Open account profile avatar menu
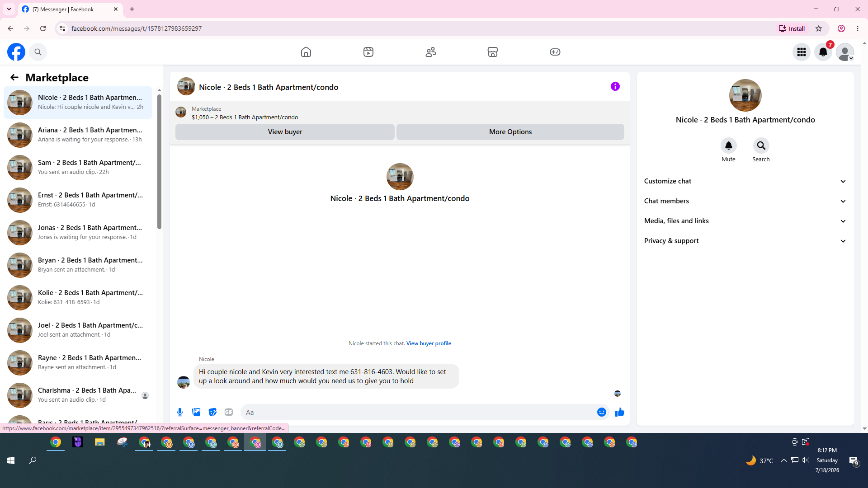 pyautogui.click(x=845, y=52)
